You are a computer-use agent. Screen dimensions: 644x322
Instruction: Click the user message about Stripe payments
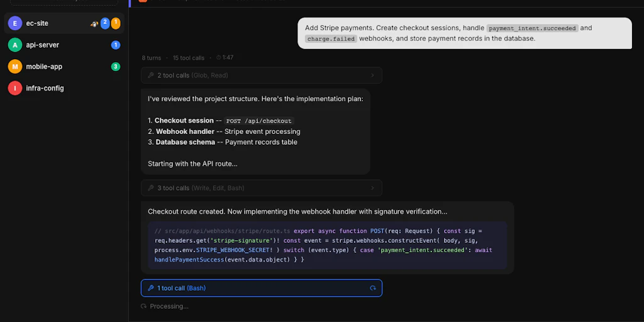point(465,33)
